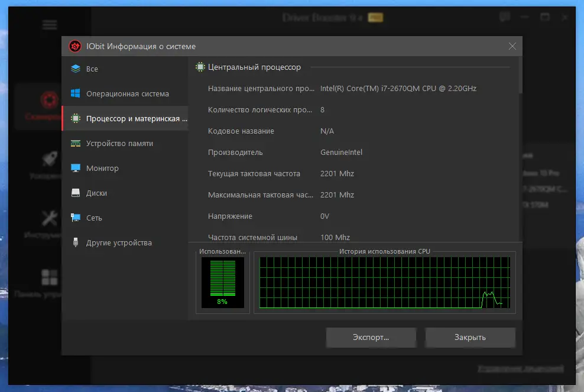Open Другие устройства section

pyautogui.click(x=125, y=242)
